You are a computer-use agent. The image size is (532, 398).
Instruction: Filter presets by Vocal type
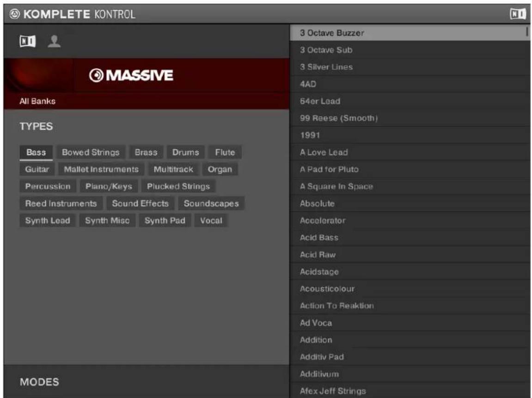(211, 220)
